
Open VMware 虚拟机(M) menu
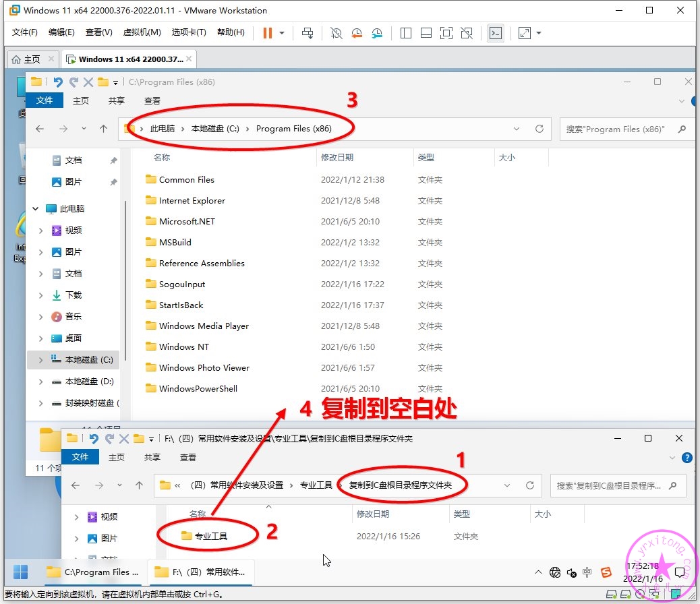(x=142, y=32)
